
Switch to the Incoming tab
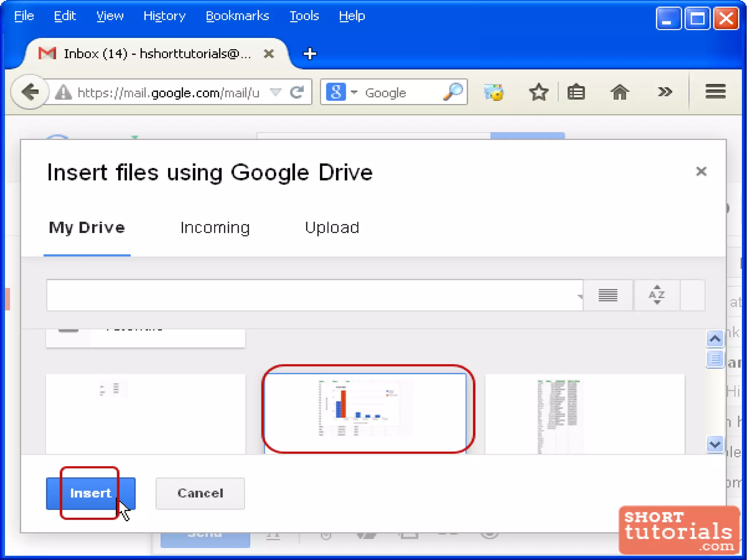click(x=215, y=228)
